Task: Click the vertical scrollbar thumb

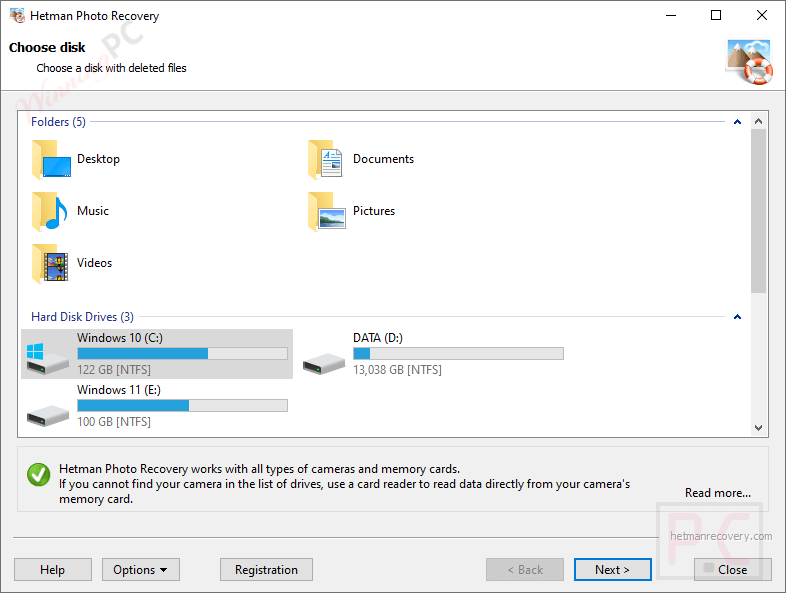Action: click(758, 211)
